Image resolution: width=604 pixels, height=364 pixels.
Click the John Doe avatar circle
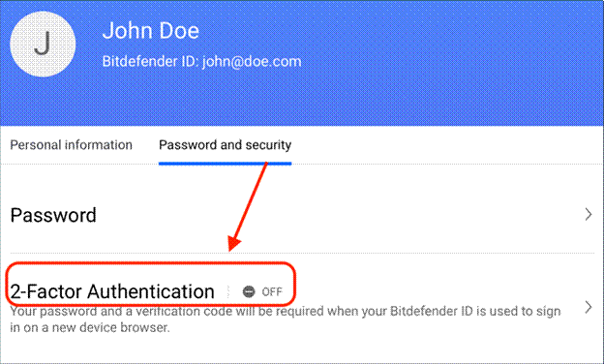pyautogui.click(x=43, y=44)
